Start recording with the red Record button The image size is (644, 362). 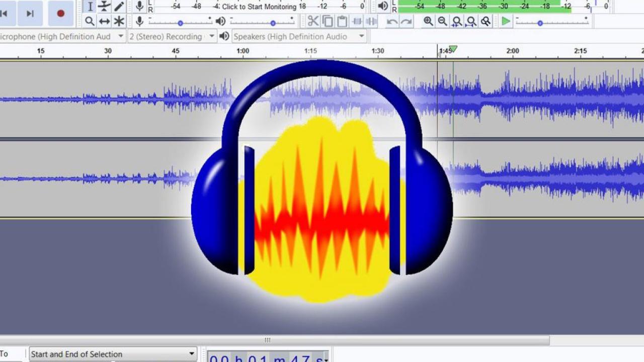[61, 14]
